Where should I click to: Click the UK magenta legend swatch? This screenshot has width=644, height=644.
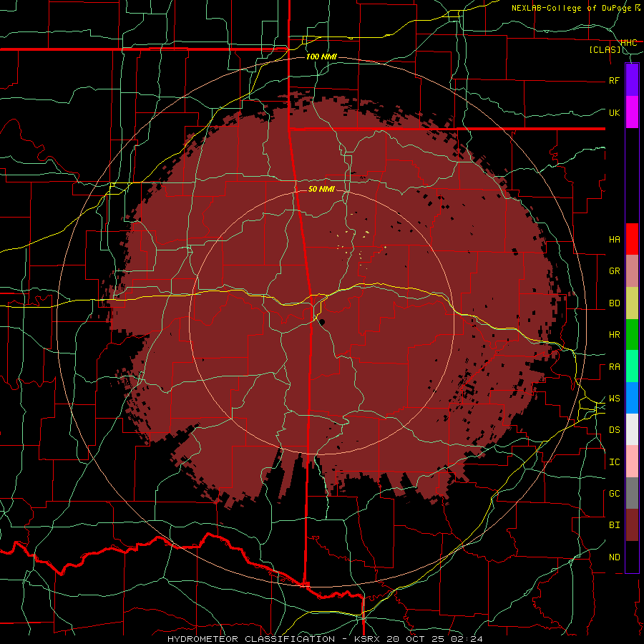[x=632, y=112]
